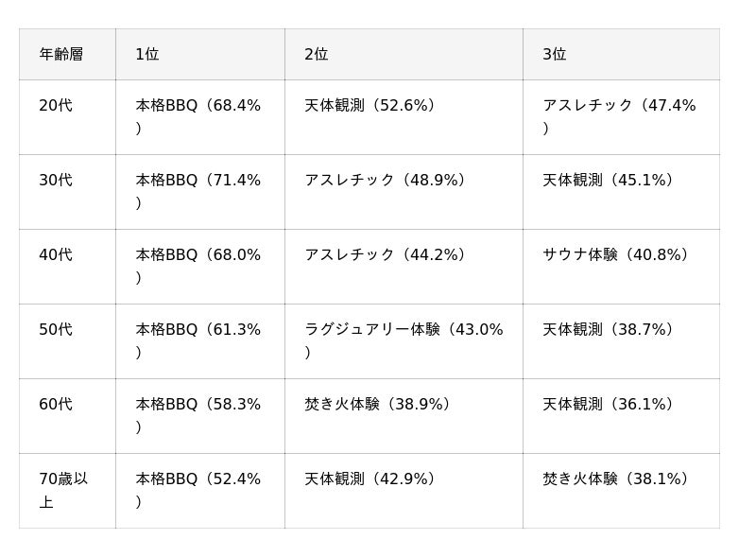Select the 1位 header cell

(x=147, y=55)
